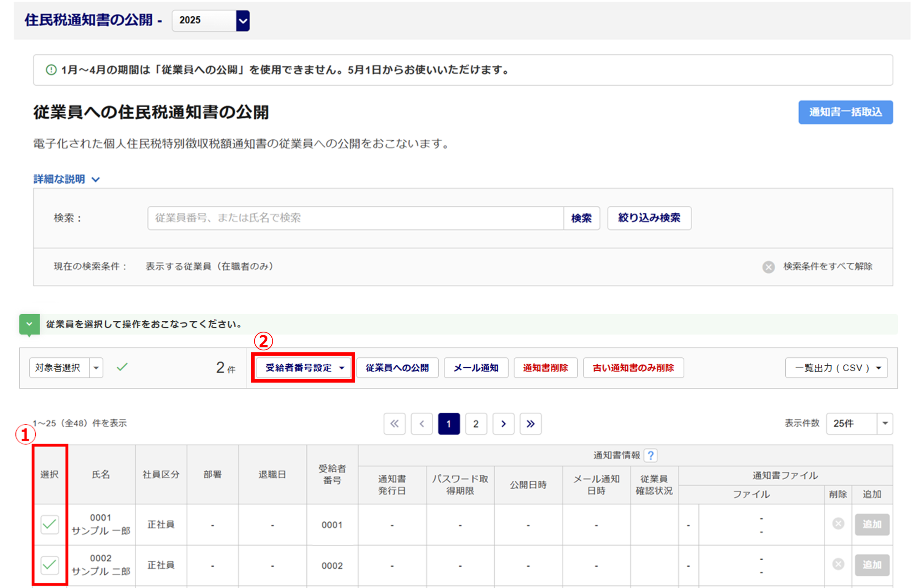Click the employee search input field
This screenshot has width=913, height=588.
click(355, 218)
